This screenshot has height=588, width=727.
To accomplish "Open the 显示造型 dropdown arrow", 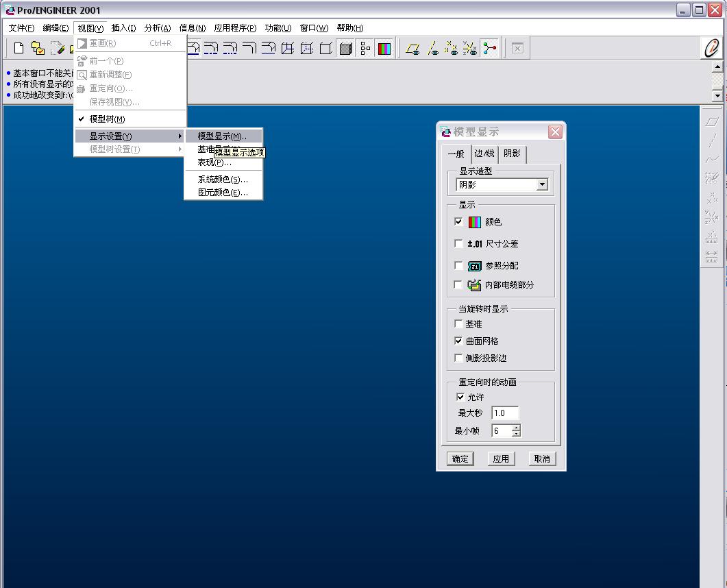I will pos(542,185).
